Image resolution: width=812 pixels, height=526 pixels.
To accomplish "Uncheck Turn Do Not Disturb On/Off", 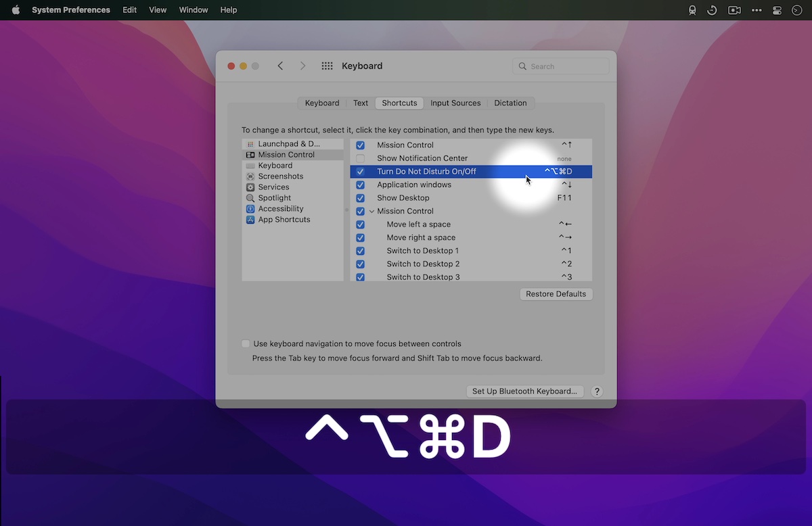I will (x=360, y=172).
